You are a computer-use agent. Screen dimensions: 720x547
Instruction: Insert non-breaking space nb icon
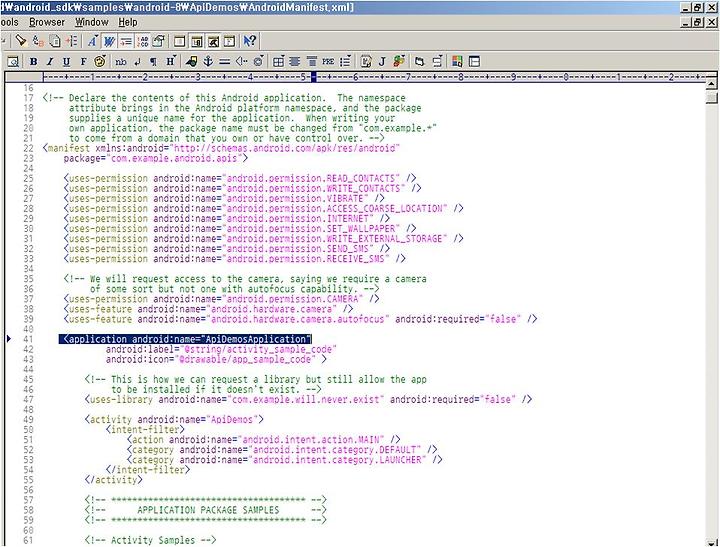point(121,62)
